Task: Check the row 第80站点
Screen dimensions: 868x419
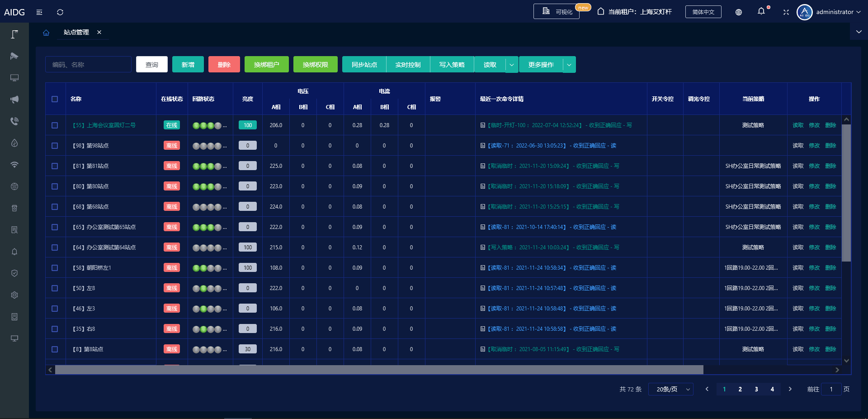Action: tap(55, 186)
